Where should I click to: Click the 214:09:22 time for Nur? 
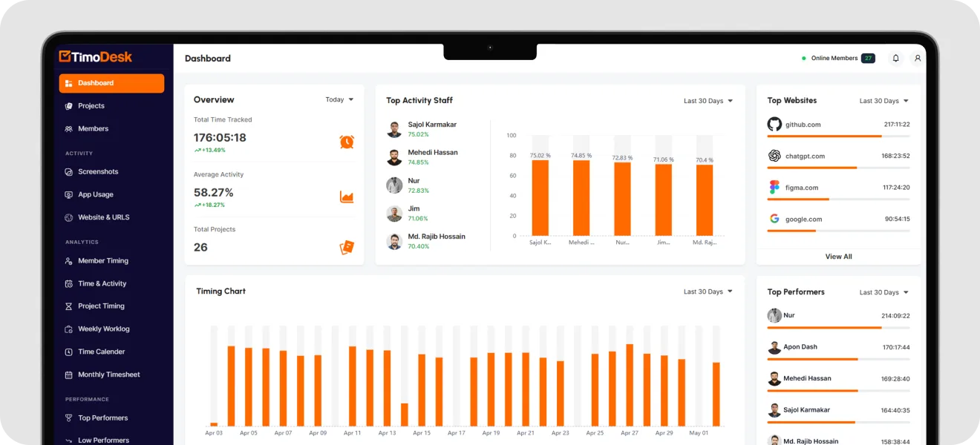(896, 316)
